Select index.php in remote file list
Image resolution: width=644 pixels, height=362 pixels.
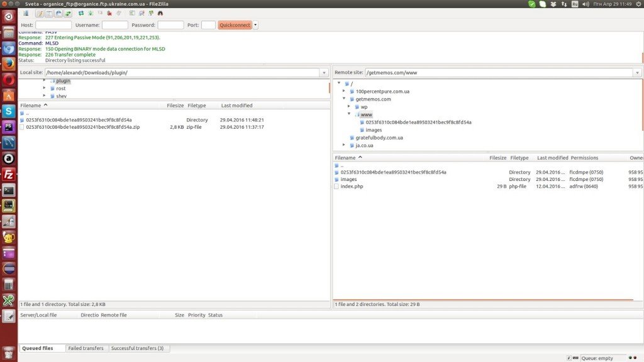pos(488,186)
